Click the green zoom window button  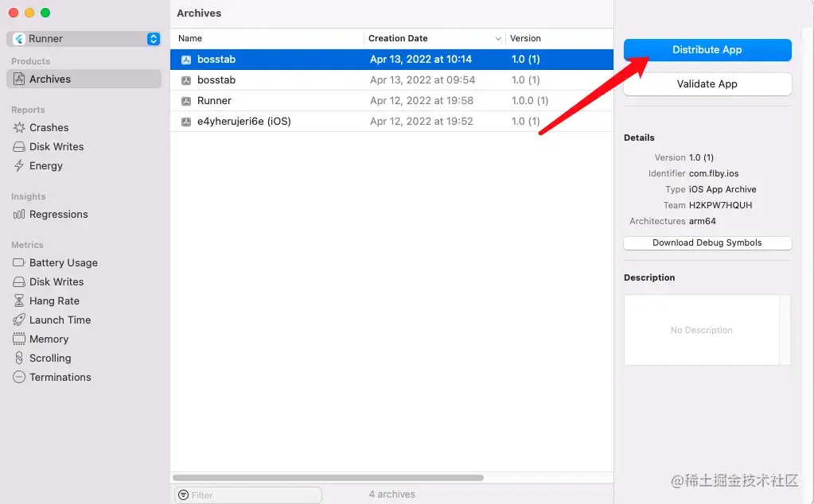(45, 13)
